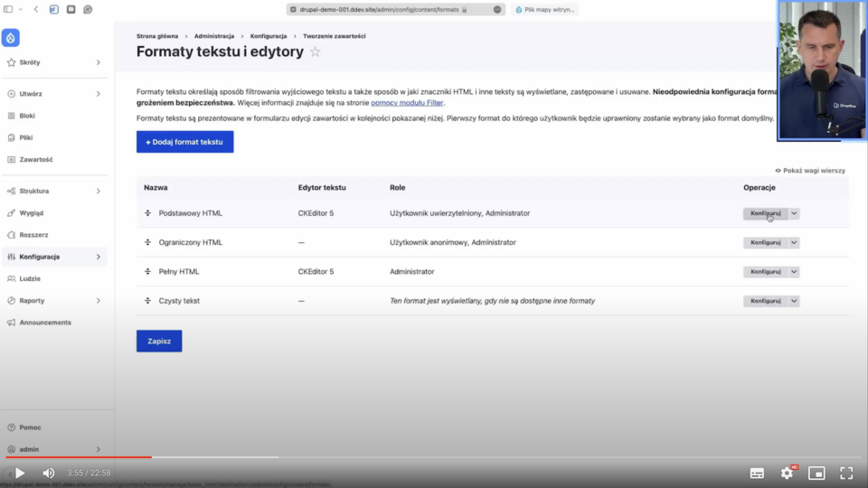Open Announcements in the sidebar menu
This screenshot has width=868, height=488.
(45, 323)
